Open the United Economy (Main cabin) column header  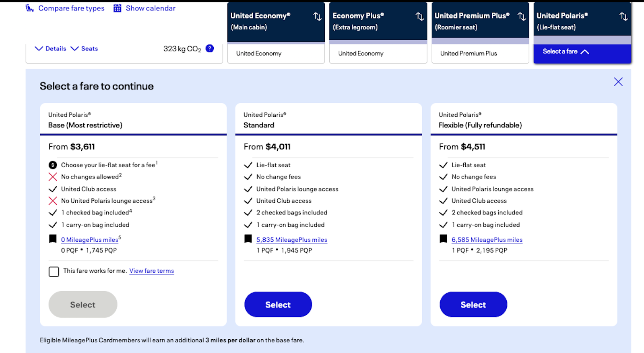276,21
